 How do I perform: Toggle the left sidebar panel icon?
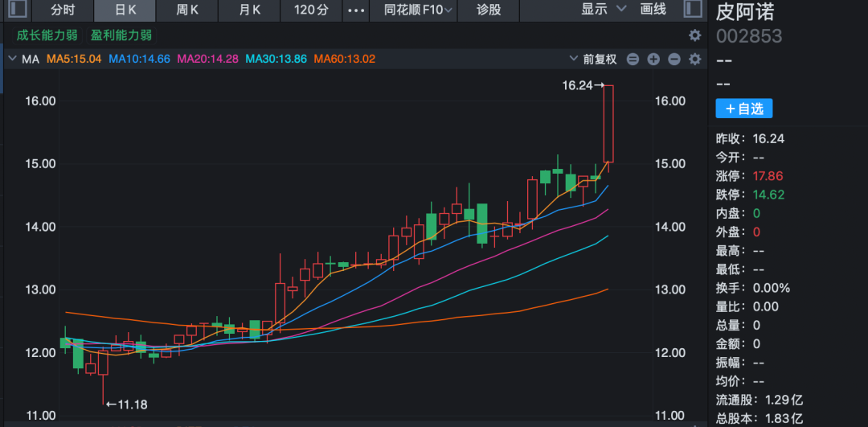tap(17, 10)
